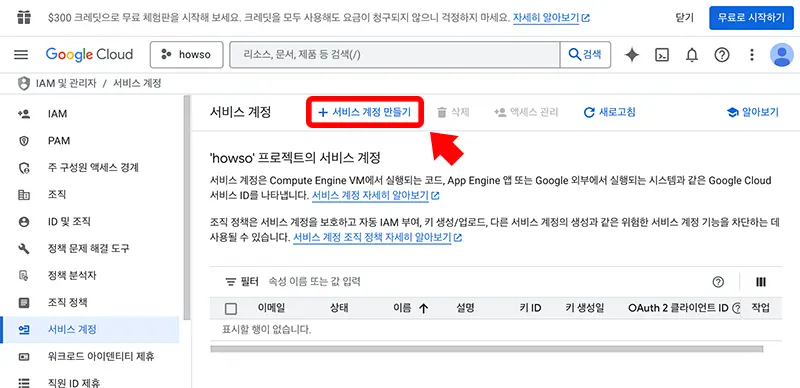Click the ID 및 조직 person icon
The image size is (800, 388).
[23, 222]
